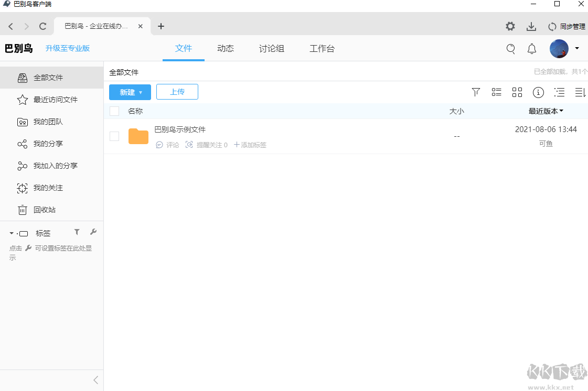Switch to grid view layout
The height and width of the screenshot is (391, 588).
click(x=517, y=92)
